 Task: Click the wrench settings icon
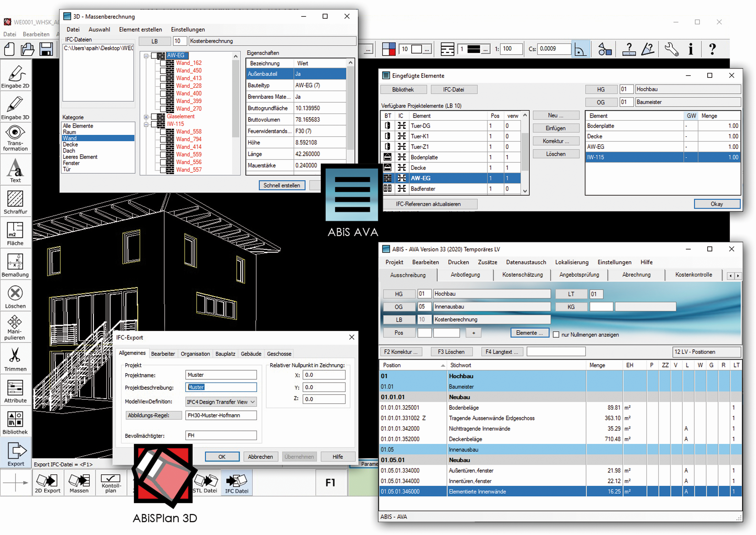pyautogui.click(x=671, y=49)
